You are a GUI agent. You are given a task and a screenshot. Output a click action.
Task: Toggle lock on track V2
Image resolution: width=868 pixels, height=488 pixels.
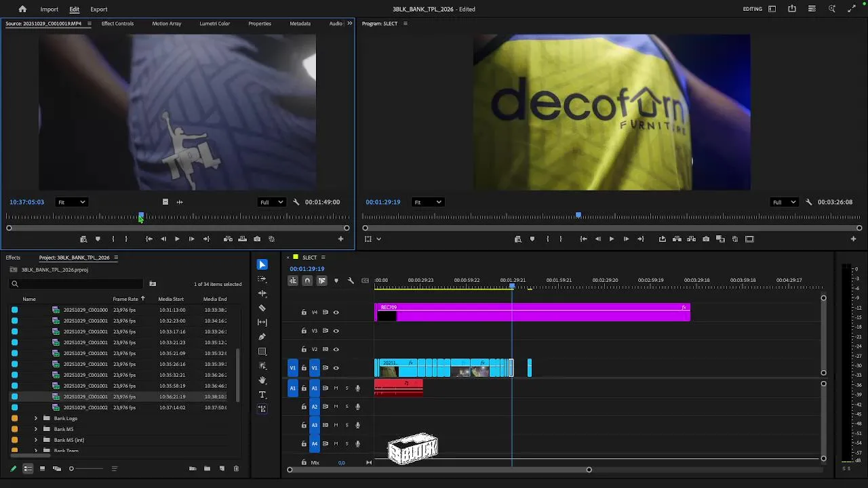(304, 349)
